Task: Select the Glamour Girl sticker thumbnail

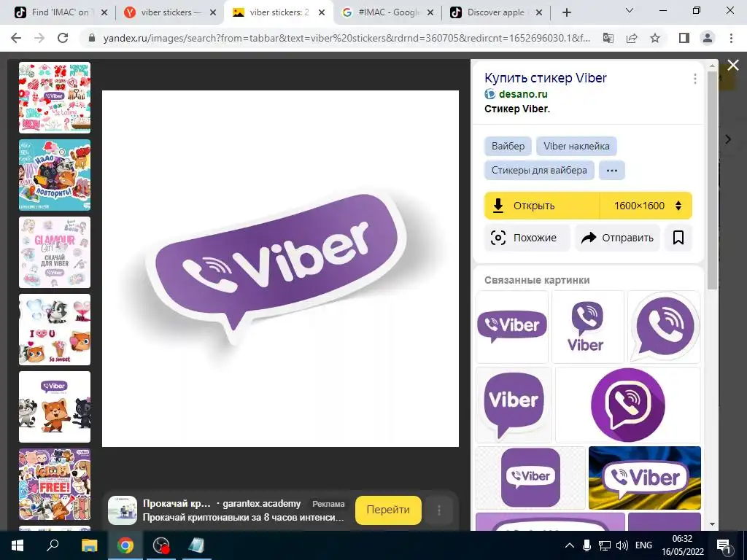Action: tap(55, 252)
